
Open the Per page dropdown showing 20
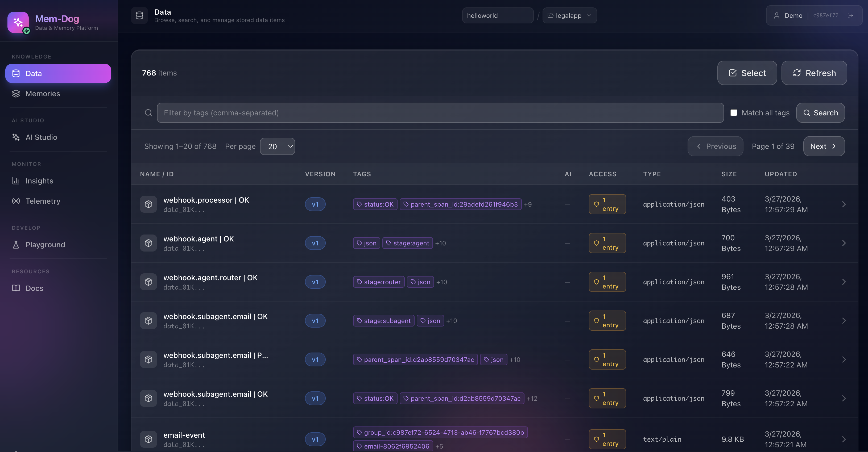pos(277,146)
